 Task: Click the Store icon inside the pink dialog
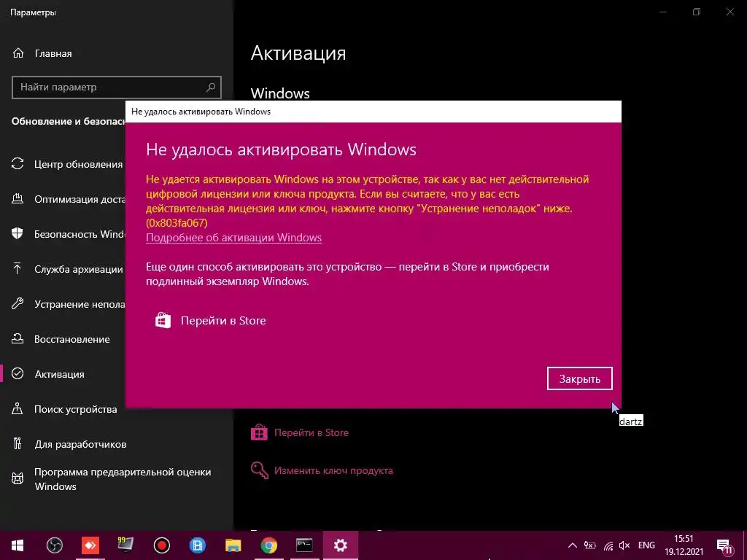(163, 321)
